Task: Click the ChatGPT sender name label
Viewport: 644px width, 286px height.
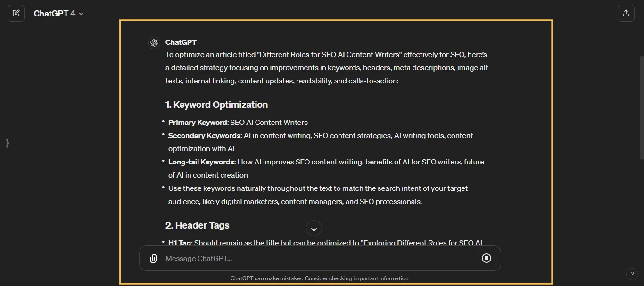Action: click(181, 42)
